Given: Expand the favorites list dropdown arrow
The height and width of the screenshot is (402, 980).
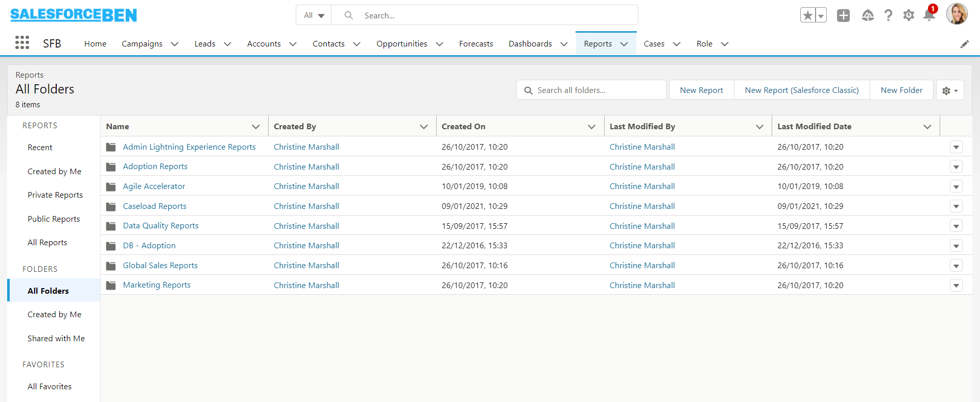Looking at the screenshot, I should coord(821,15).
